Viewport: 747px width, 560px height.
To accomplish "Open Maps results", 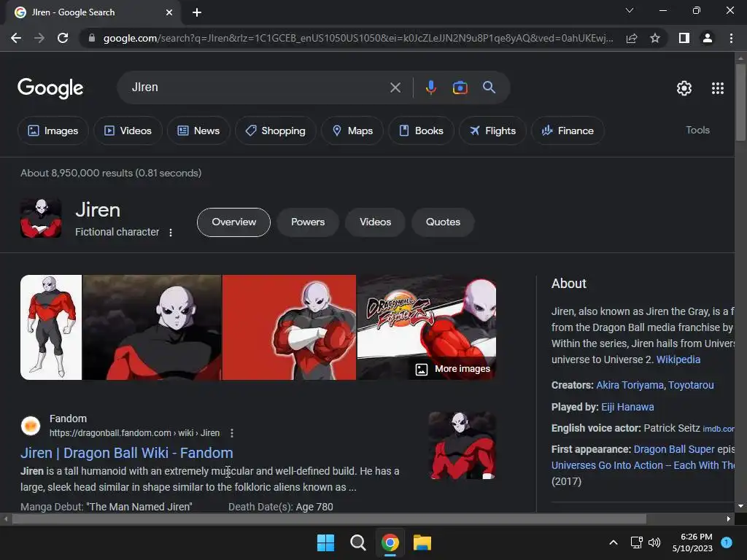I will 352,131.
